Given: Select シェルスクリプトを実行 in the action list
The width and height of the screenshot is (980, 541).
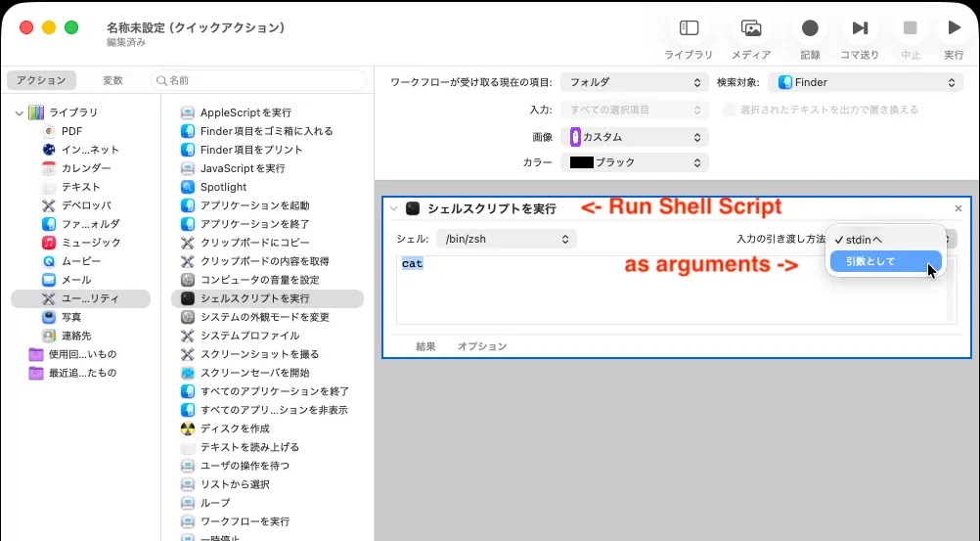Looking at the screenshot, I should coord(268,298).
